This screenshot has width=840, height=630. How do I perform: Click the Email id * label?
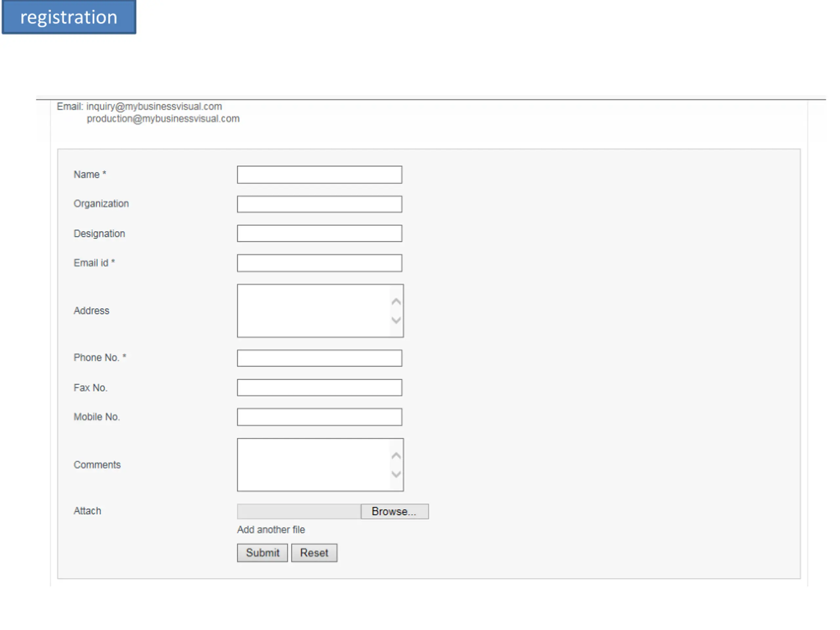94,263
